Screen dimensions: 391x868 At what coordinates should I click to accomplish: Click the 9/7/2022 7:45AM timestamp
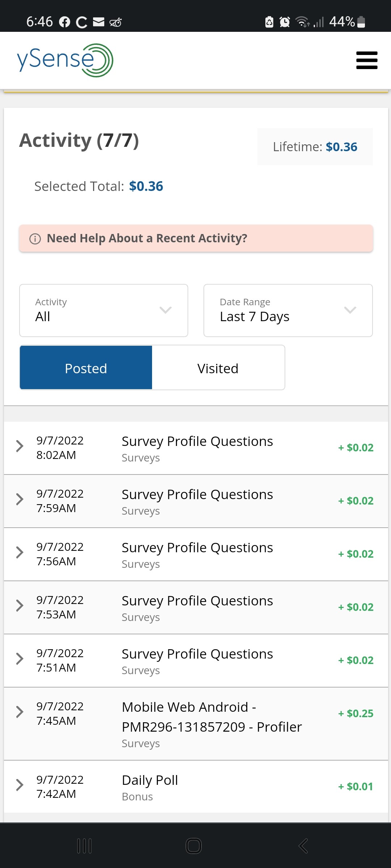pos(60,713)
